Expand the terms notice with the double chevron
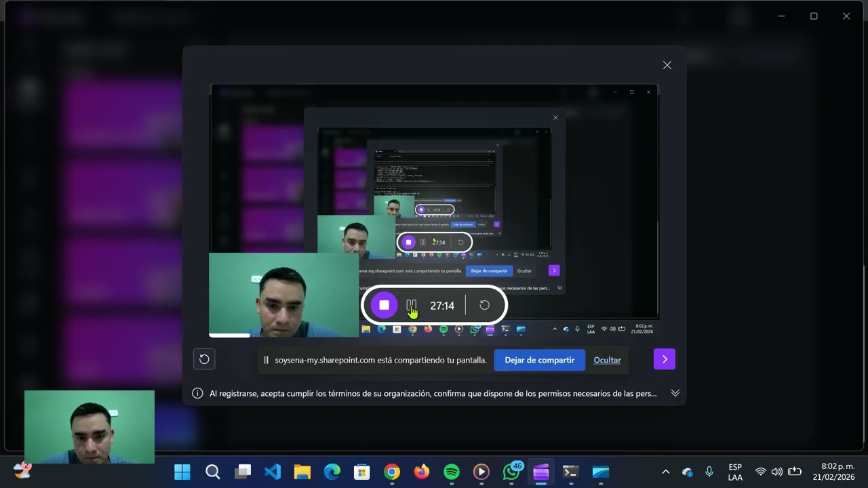This screenshot has height=488, width=868. click(675, 393)
